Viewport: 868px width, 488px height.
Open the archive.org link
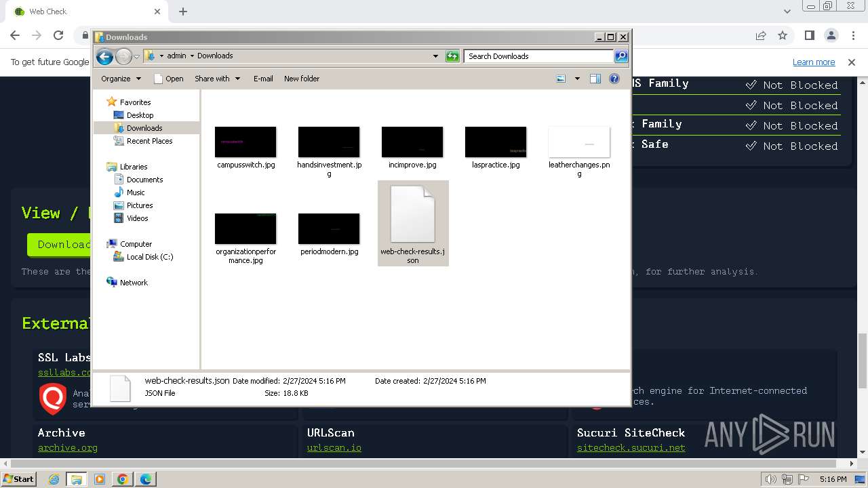point(68,448)
